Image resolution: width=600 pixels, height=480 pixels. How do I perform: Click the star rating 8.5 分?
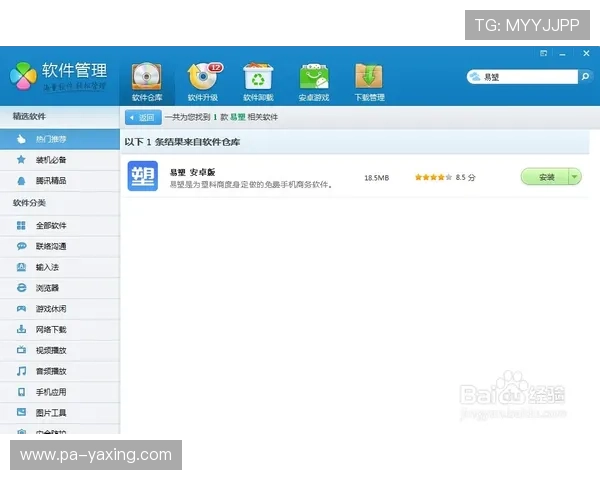(445, 177)
